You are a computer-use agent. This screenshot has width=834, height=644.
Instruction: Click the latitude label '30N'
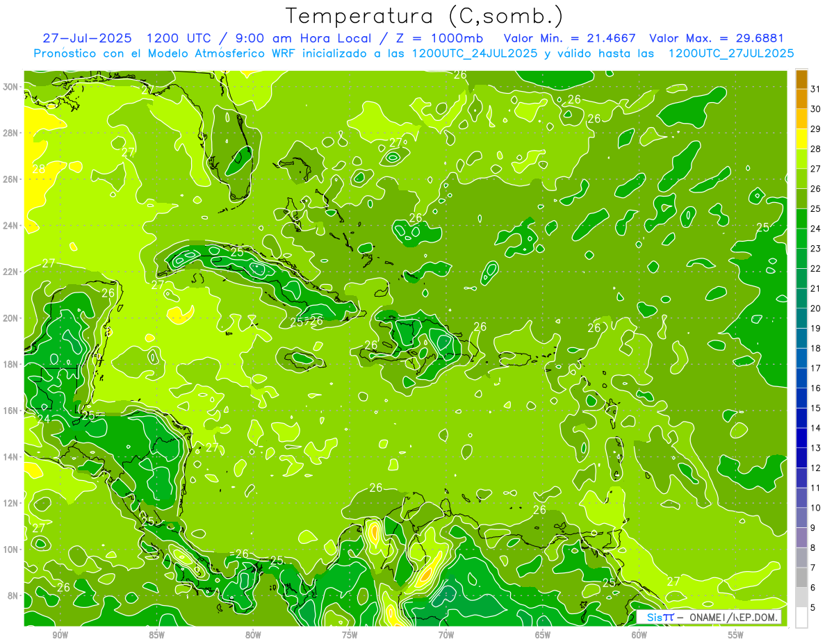pyautogui.click(x=10, y=87)
